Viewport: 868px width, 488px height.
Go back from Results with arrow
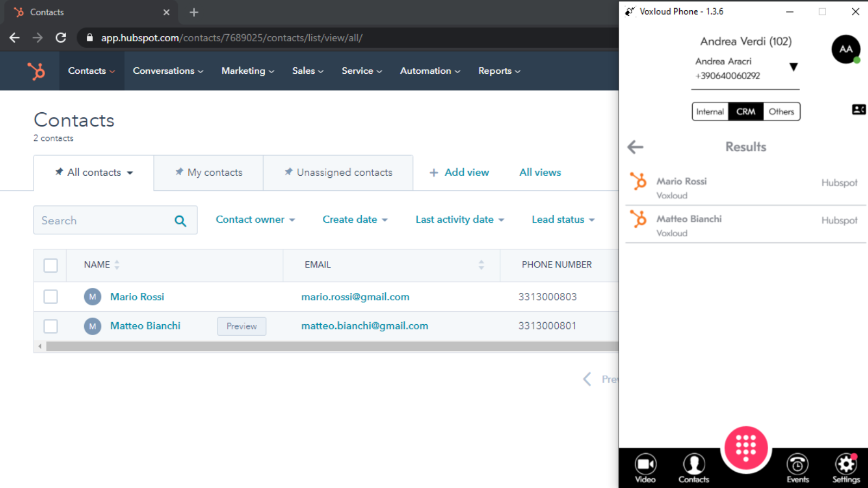pos(635,147)
